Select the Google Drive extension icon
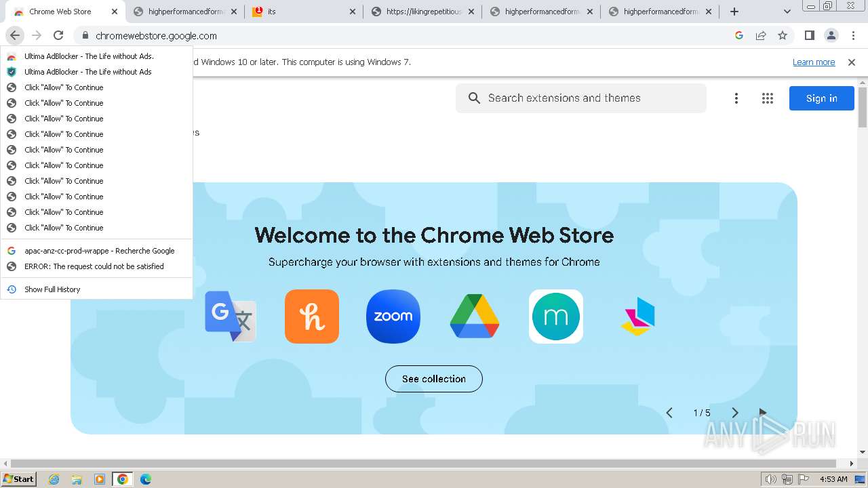 475,317
